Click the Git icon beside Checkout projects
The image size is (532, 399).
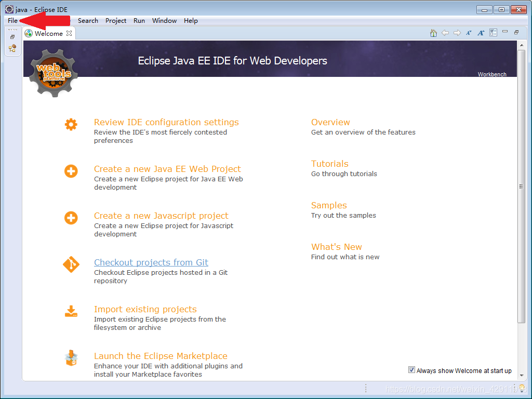[x=71, y=264]
